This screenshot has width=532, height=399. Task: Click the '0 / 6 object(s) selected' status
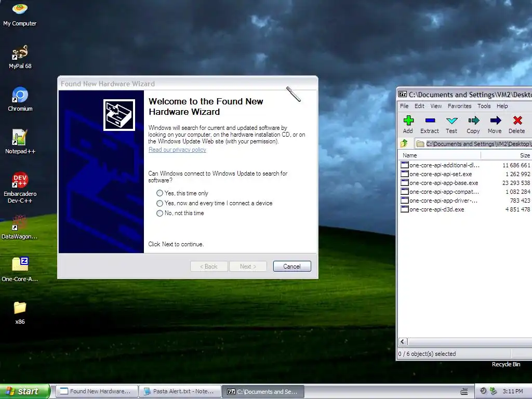(x=427, y=353)
